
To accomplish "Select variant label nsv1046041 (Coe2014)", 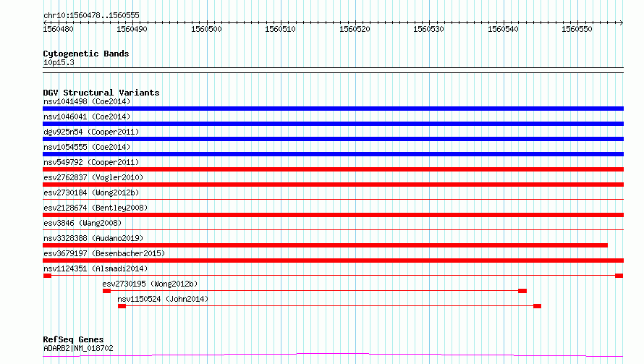I will [87, 117].
